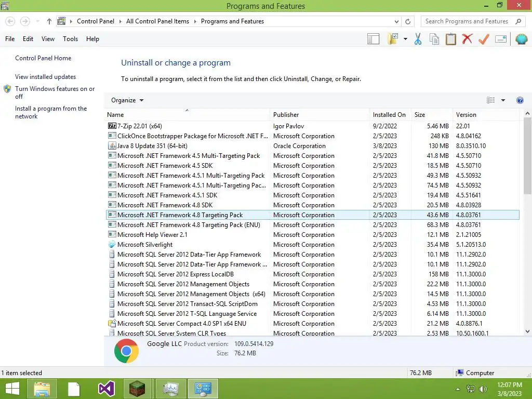Select Microsoft SQL Server 2012 Express LocalDB
Screen dimensions: 532x399
coord(312,274)
